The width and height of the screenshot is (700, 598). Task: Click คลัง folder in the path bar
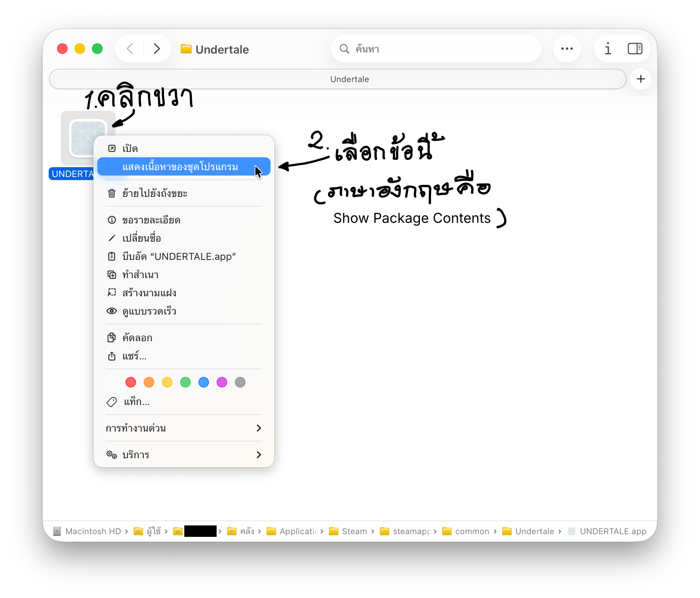tap(241, 531)
